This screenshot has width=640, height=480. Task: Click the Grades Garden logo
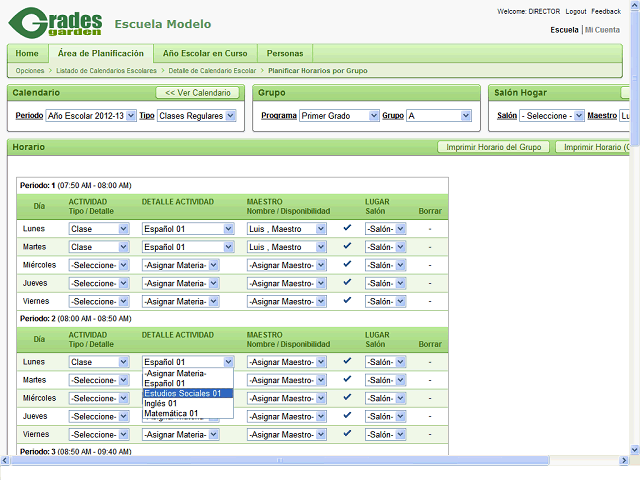pos(56,22)
